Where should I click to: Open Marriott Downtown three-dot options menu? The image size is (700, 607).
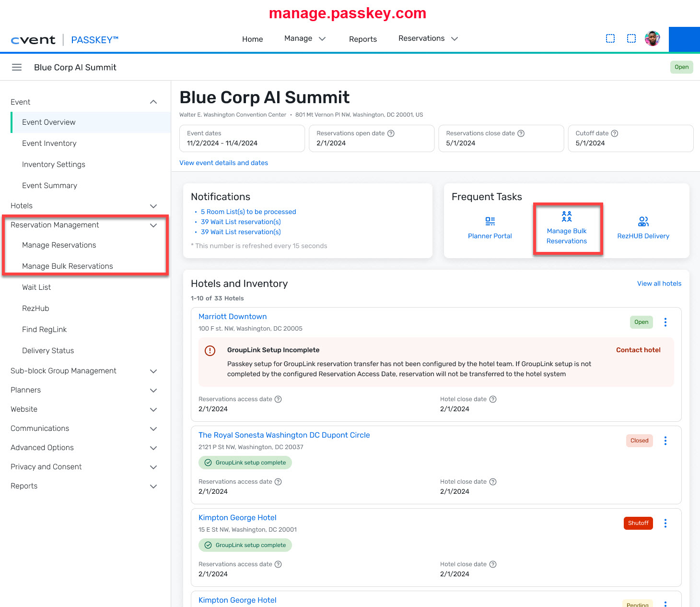coord(665,322)
